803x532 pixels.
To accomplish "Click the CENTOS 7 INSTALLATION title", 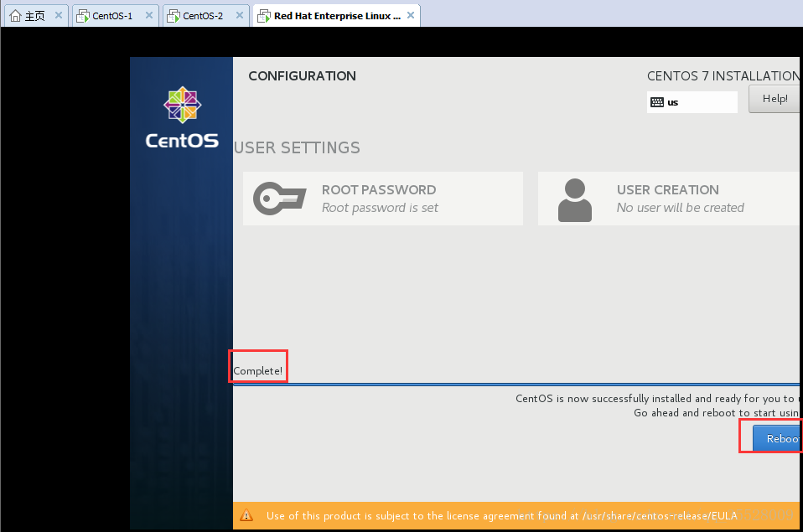I will [723, 75].
